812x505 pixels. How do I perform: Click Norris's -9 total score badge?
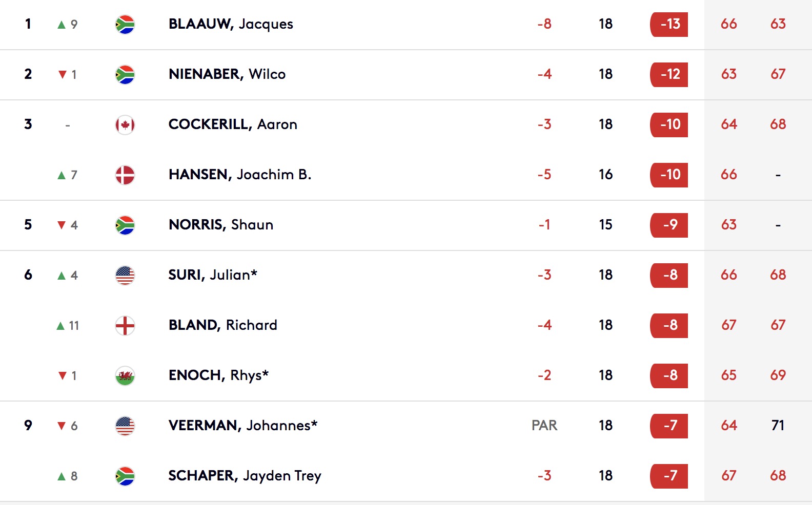(x=669, y=225)
